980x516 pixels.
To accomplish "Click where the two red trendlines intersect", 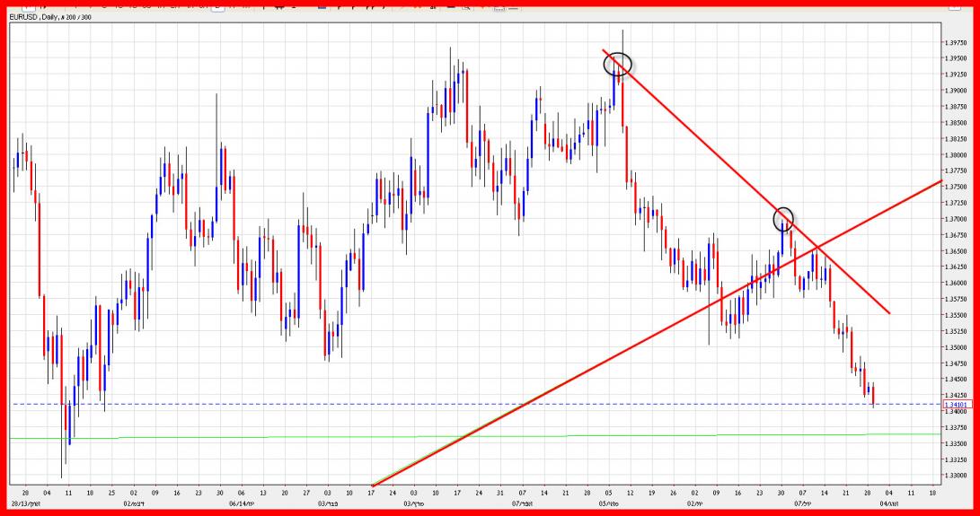I will point(817,247).
